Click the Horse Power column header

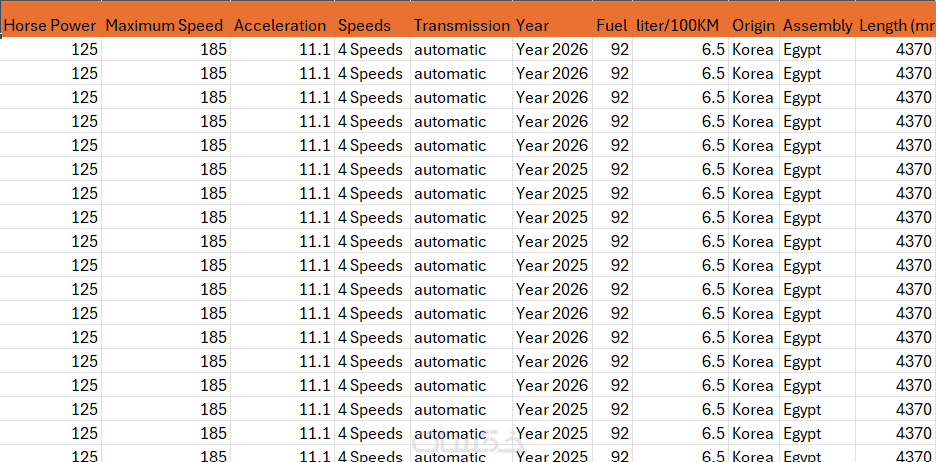click(x=50, y=25)
